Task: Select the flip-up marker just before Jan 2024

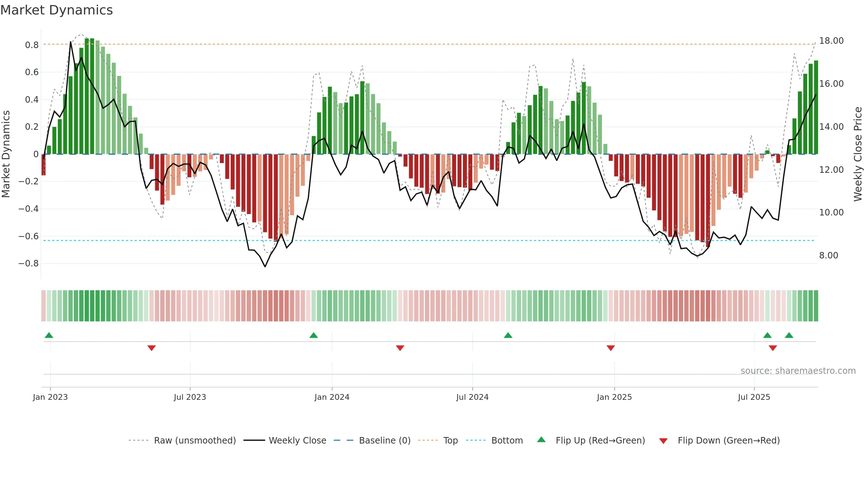Action: tap(314, 335)
